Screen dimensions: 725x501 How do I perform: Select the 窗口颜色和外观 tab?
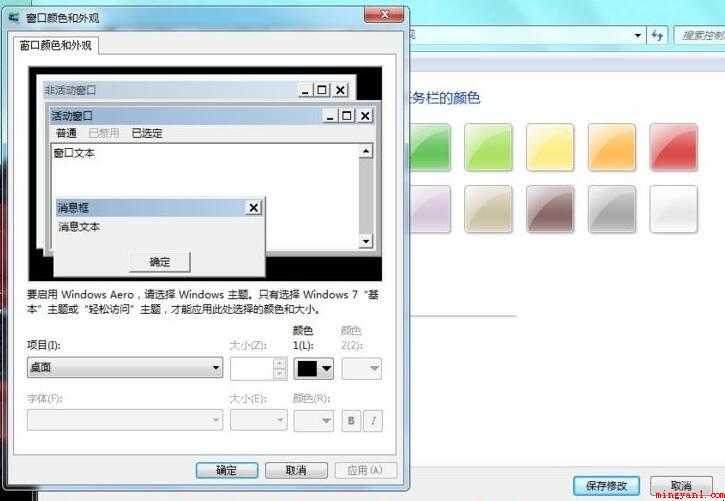click(x=56, y=45)
